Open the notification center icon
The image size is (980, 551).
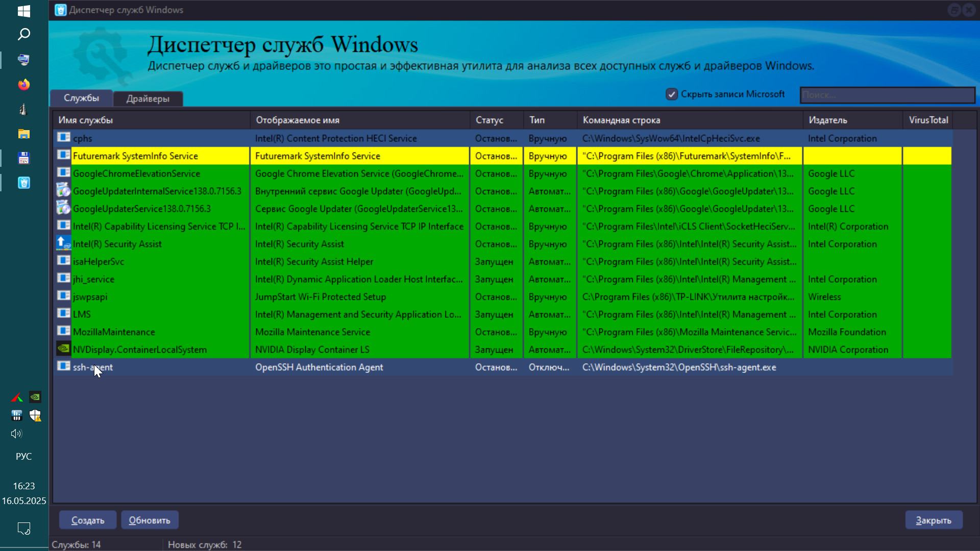coord(24,528)
